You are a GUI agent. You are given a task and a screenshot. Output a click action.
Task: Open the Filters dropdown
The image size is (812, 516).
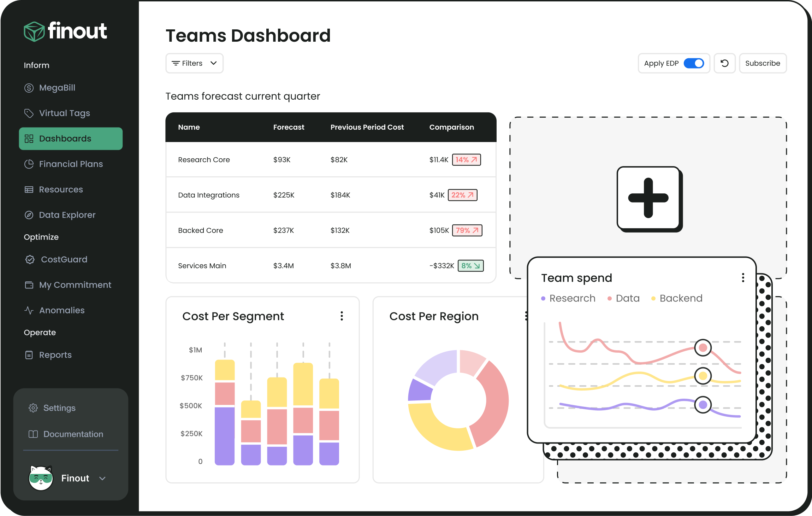[x=194, y=63]
